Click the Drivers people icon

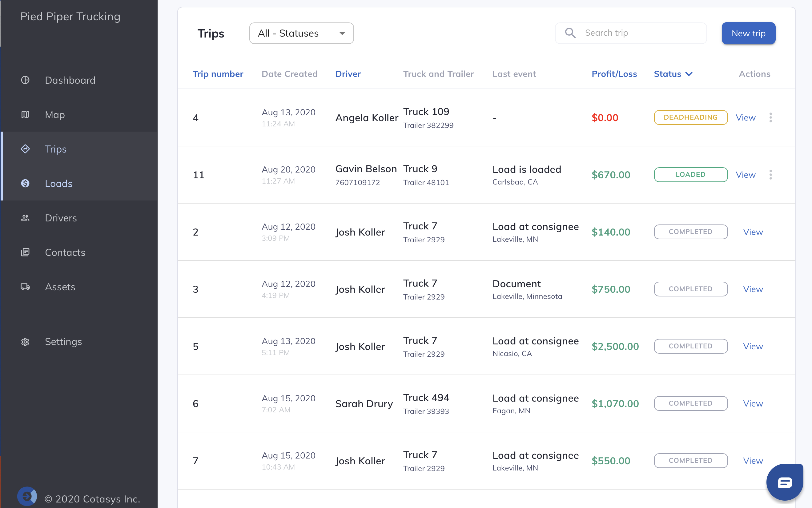[x=25, y=218]
